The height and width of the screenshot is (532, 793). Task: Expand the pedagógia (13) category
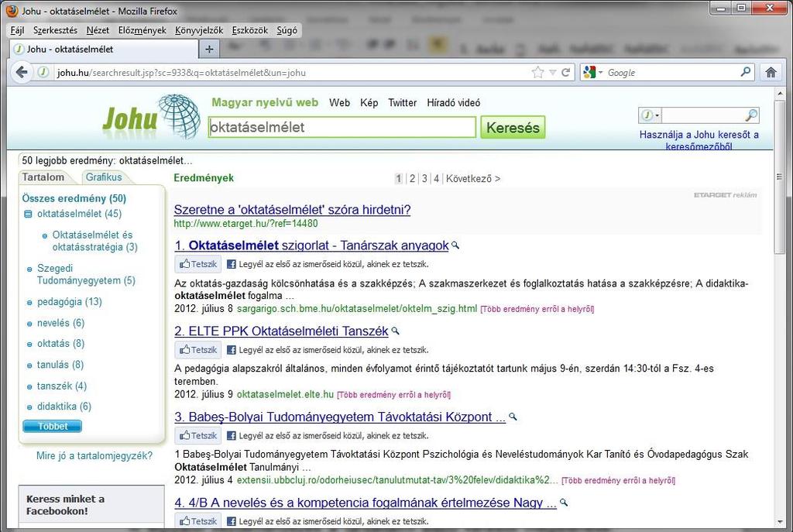[x=29, y=303]
